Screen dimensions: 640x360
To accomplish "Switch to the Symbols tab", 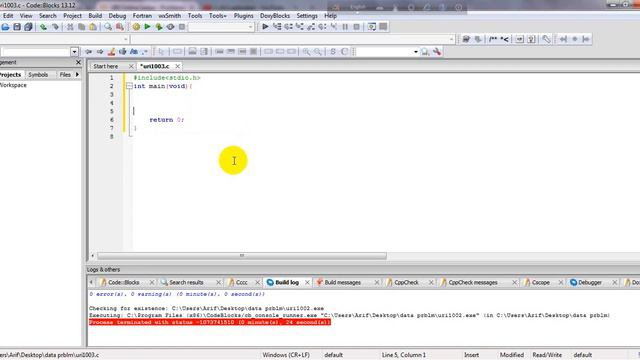I will [x=38, y=75].
